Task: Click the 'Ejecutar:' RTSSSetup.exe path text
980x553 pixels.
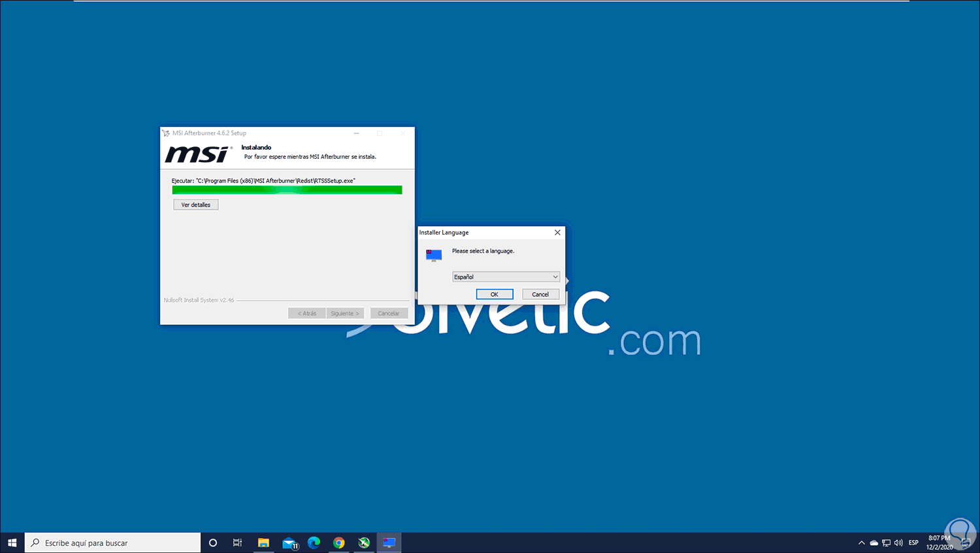Action: (x=263, y=180)
